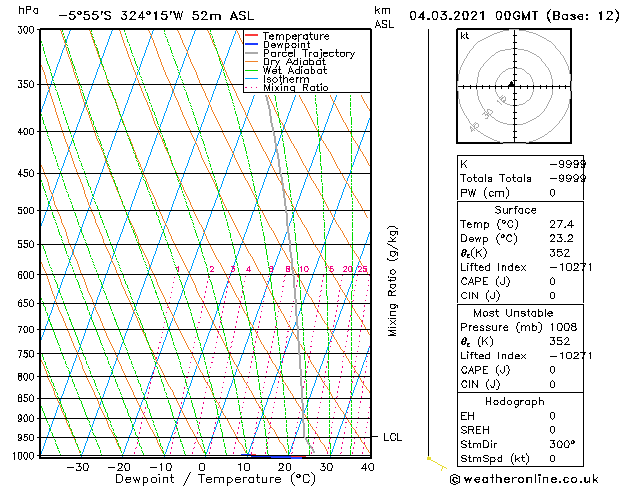The width and height of the screenshot is (629, 486).
Task: Click the date heading 04.03.2021 00GMT
Action: click(x=474, y=16)
